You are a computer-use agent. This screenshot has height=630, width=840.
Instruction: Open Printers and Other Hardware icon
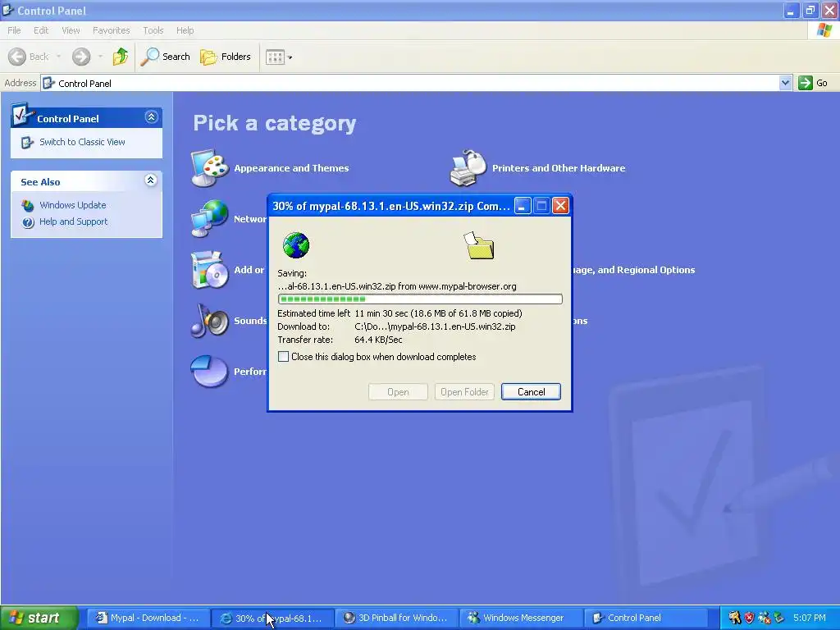pyautogui.click(x=468, y=168)
